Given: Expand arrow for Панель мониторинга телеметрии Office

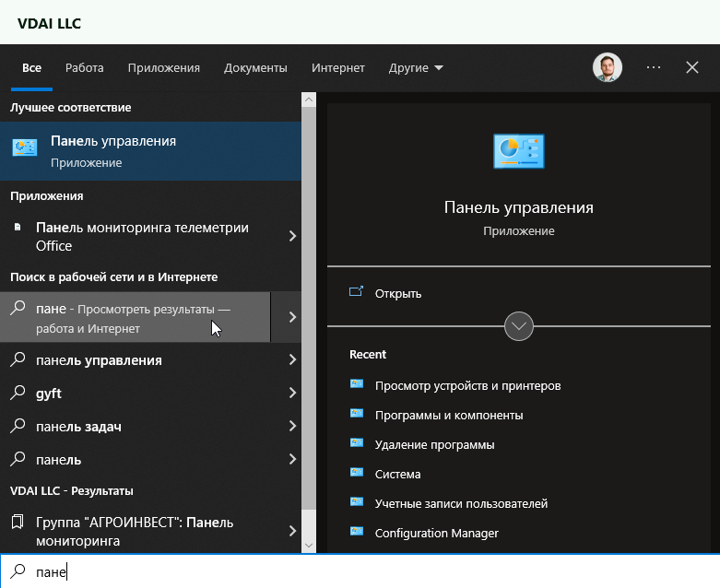Looking at the screenshot, I should tap(292, 236).
